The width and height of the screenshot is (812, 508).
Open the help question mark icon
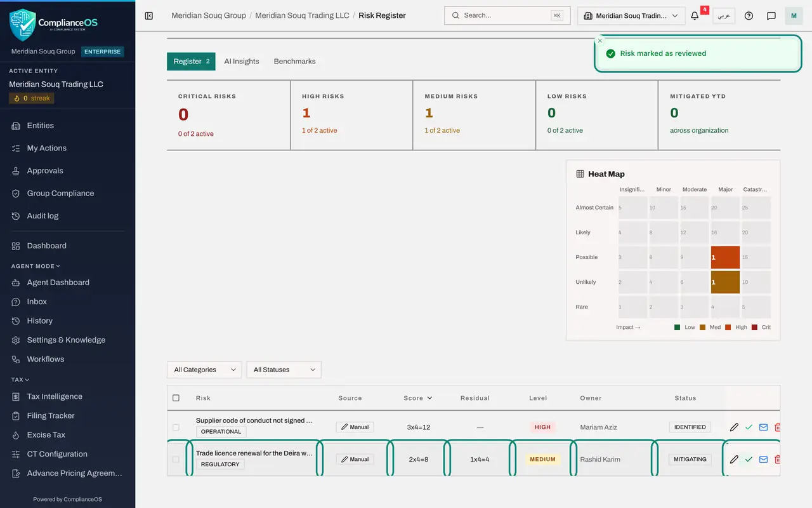(749, 16)
